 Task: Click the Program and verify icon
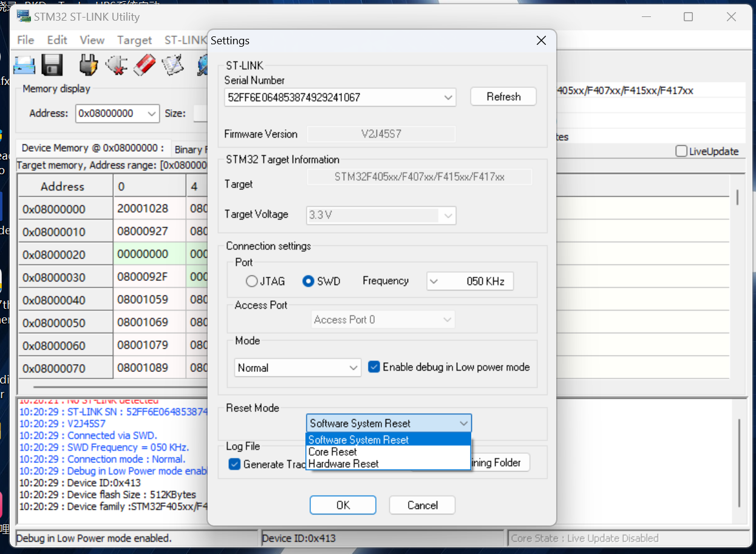tap(172, 64)
